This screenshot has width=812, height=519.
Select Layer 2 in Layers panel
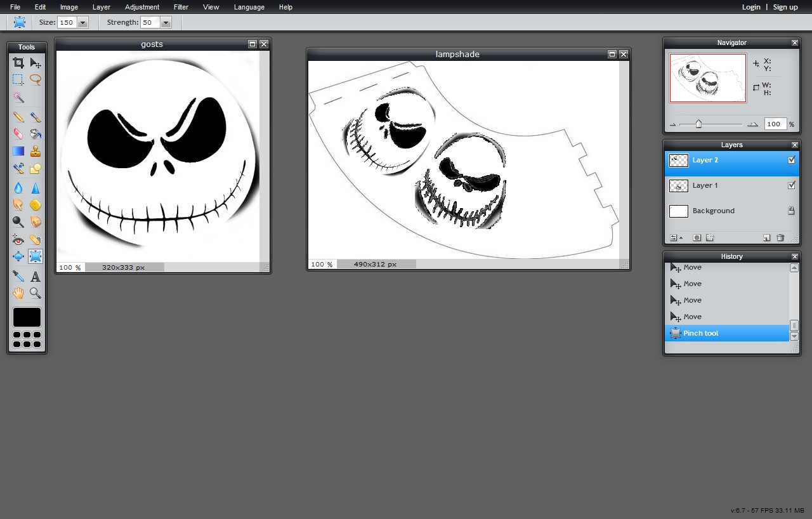point(731,161)
